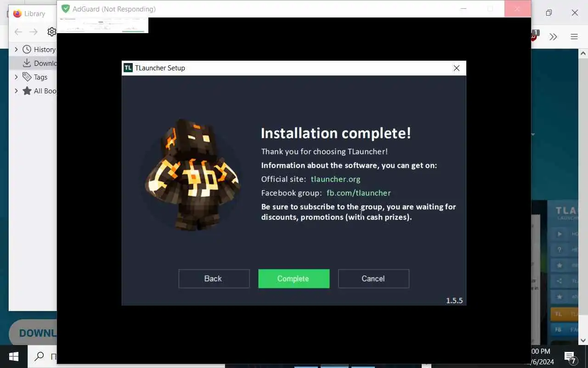Click Library back arrow
Viewport: 588px width, 368px height.
(18, 32)
